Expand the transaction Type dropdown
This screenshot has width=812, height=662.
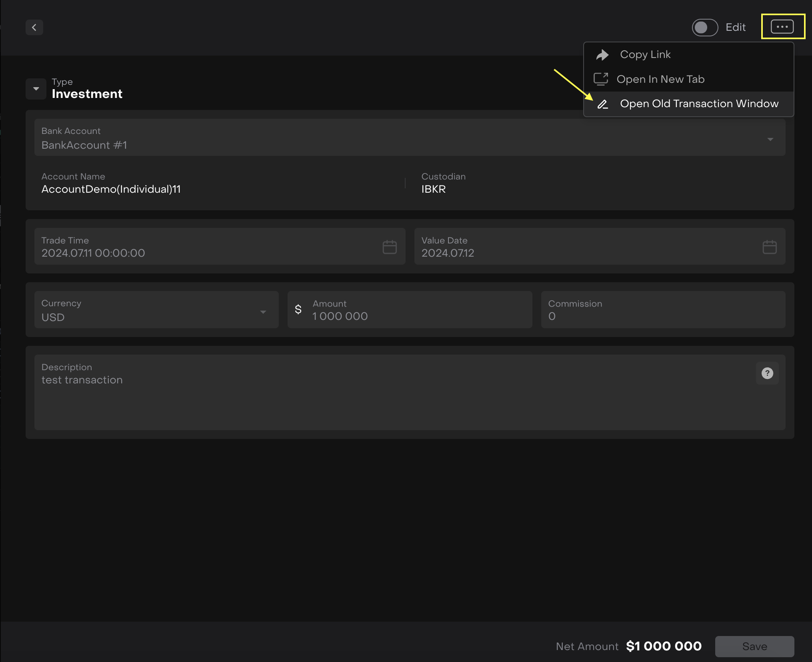pyautogui.click(x=36, y=89)
